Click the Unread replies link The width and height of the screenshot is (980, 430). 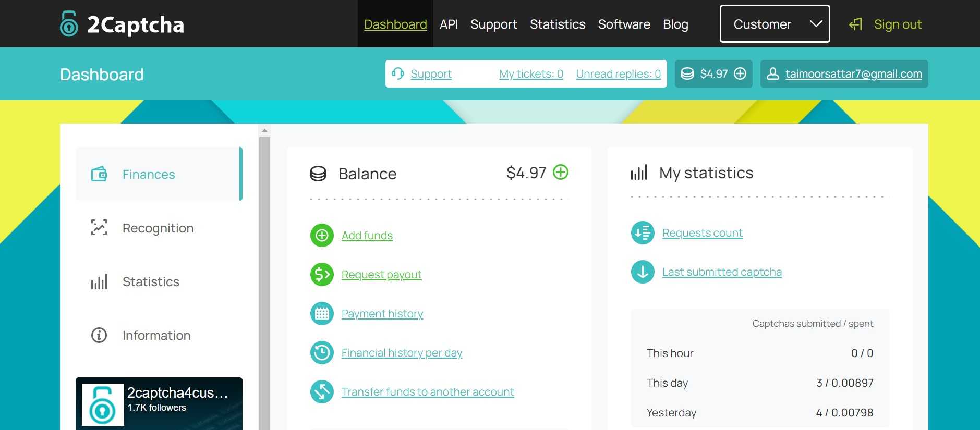[x=618, y=73]
